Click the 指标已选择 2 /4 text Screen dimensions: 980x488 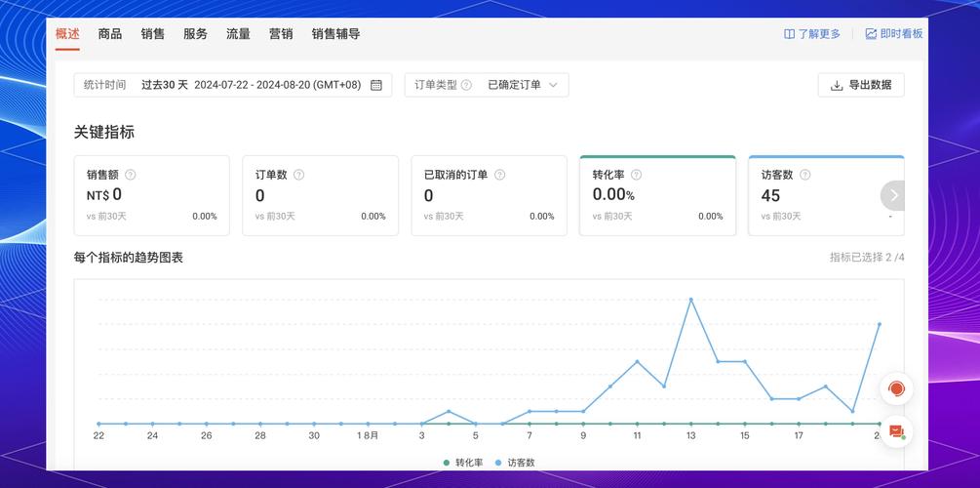[x=867, y=257]
